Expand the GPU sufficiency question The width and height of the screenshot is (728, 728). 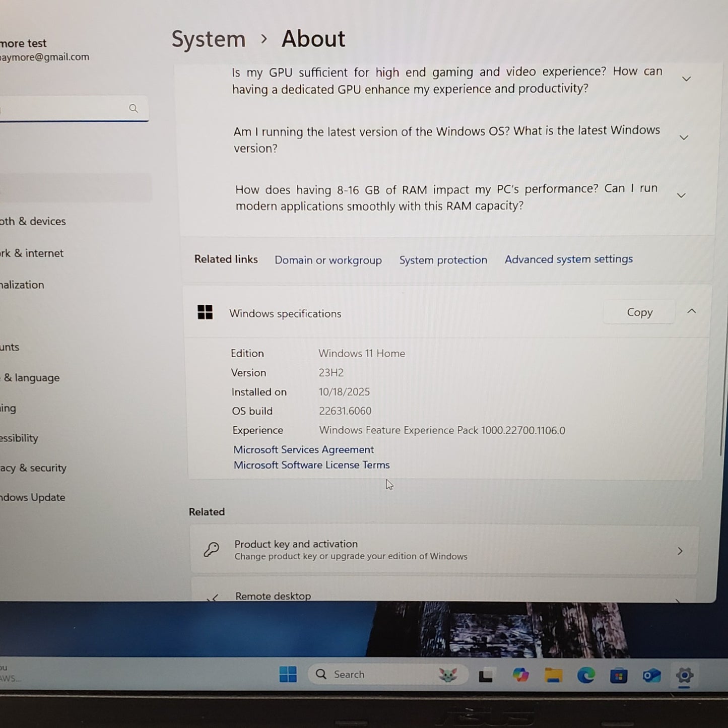click(x=686, y=79)
